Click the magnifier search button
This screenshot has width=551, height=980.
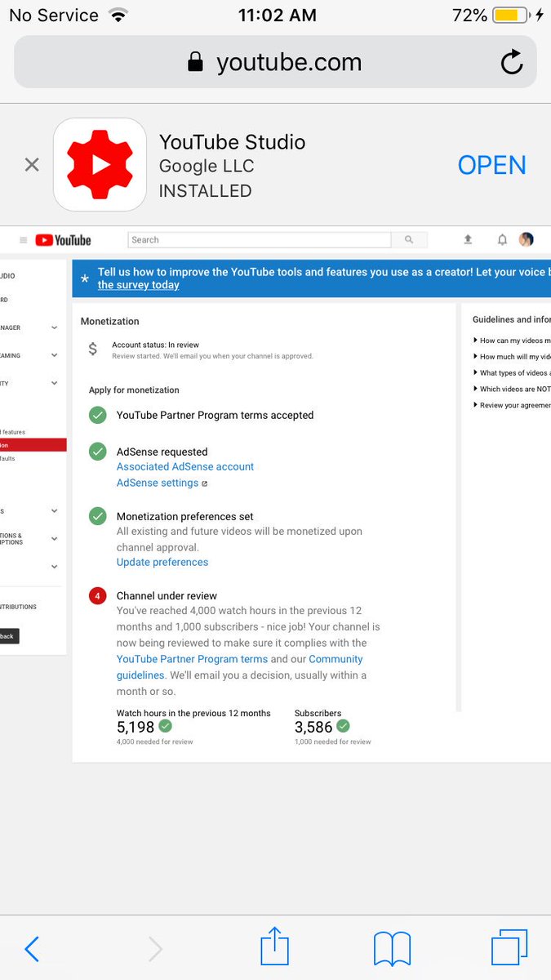pos(409,240)
